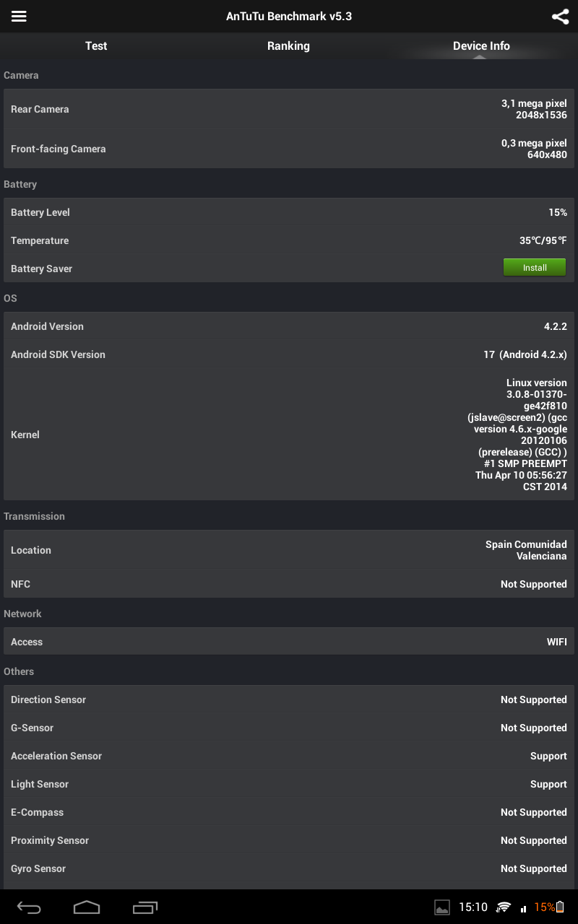Tap the status bar clock
The width and height of the screenshot is (578, 924).
pos(473,907)
